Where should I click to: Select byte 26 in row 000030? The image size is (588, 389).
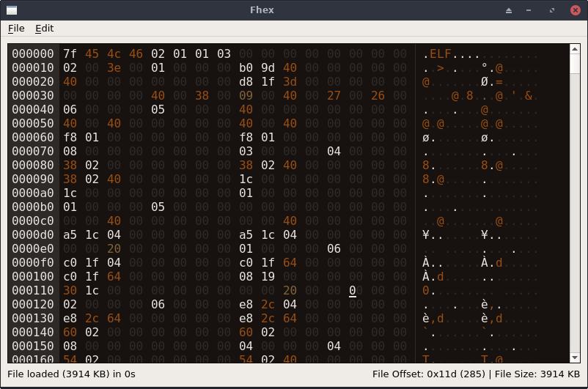pyautogui.click(x=378, y=95)
